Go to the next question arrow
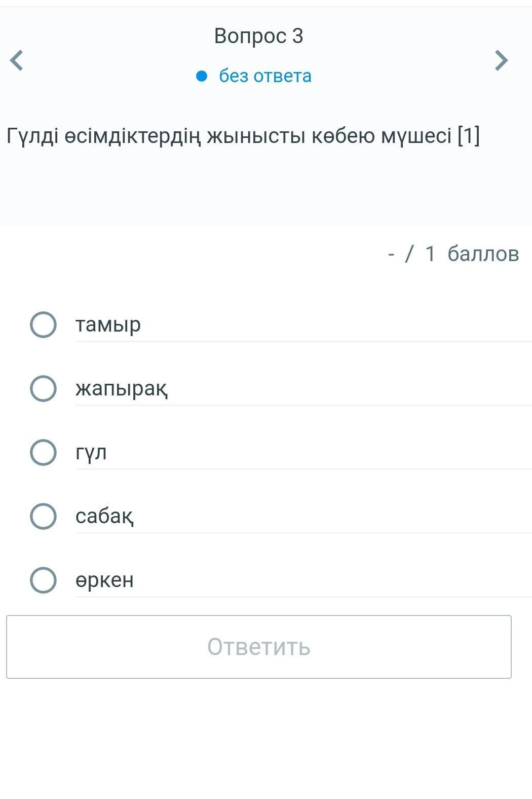 click(x=501, y=60)
